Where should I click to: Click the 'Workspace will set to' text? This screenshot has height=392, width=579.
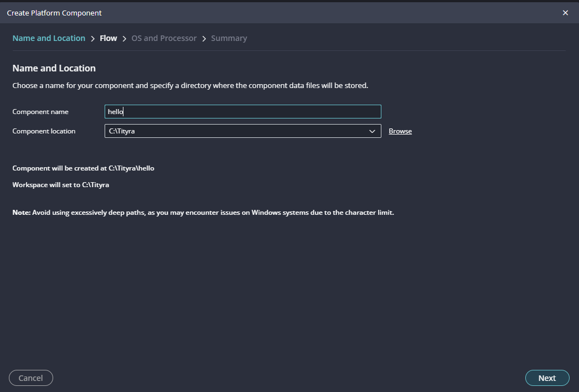pos(60,185)
